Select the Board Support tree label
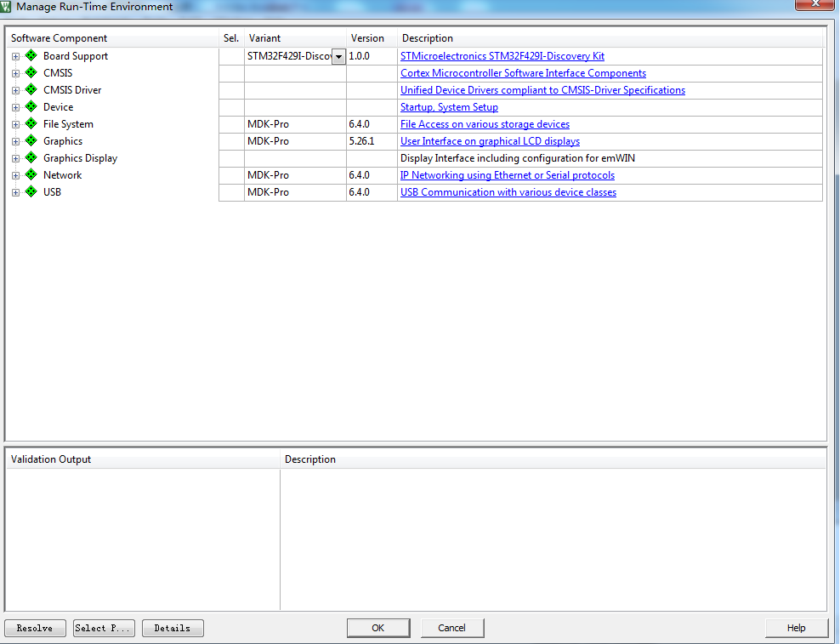 [76, 56]
